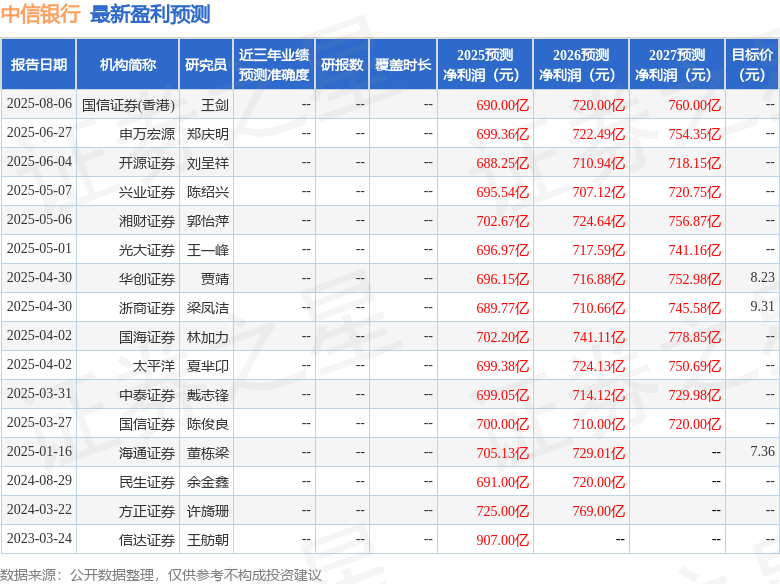Image resolution: width=780 pixels, height=584 pixels.
Task: Select the date 2024-08-29 cell
Action: [x=39, y=481]
